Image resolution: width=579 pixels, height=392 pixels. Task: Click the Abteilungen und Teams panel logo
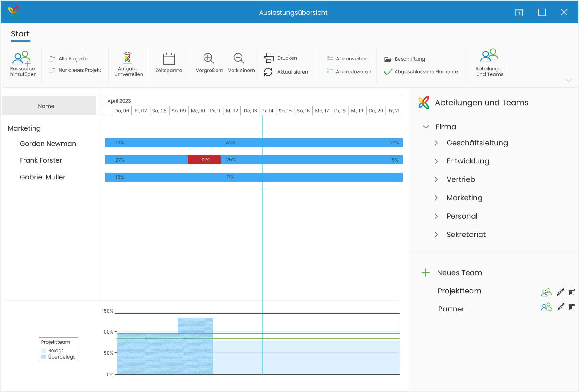click(424, 103)
